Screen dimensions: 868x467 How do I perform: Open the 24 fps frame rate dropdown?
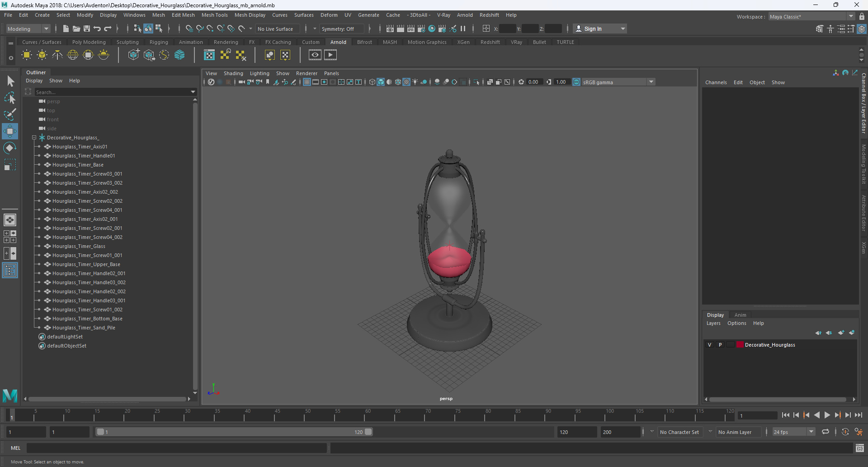793,432
